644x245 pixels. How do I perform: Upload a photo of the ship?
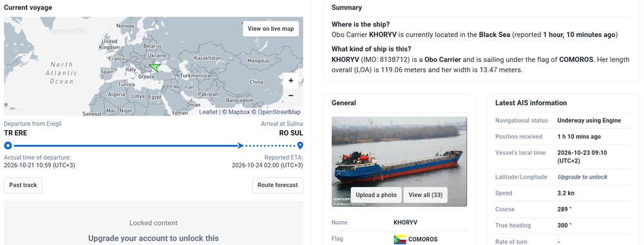click(x=376, y=195)
